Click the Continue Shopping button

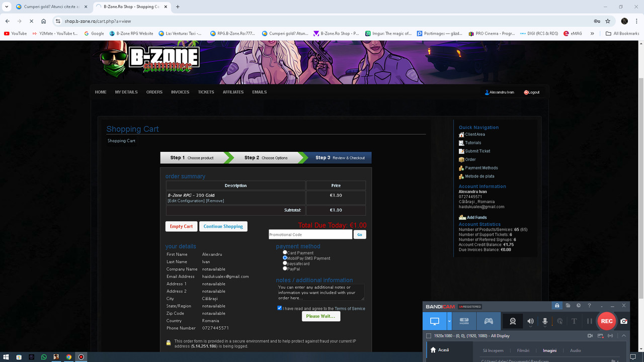pos(223,226)
